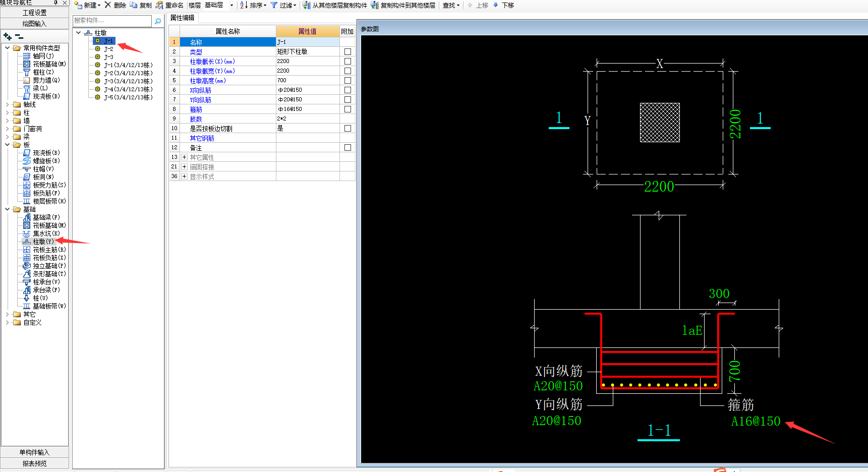Screen dimensions: 868x472
Task: Click the 搜索构件 search input field
Action: click(112, 21)
